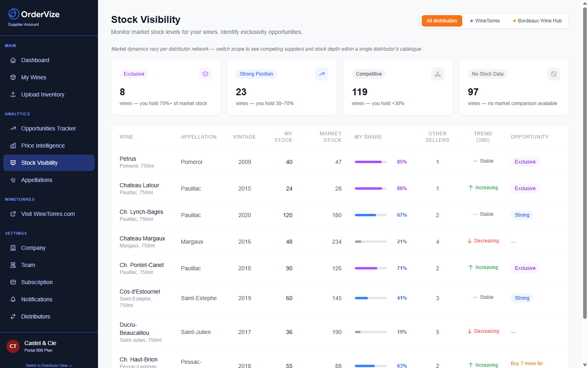Switch scope to Bordeaux Wine Hub
The image size is (588, 368).
pos(537,21)
